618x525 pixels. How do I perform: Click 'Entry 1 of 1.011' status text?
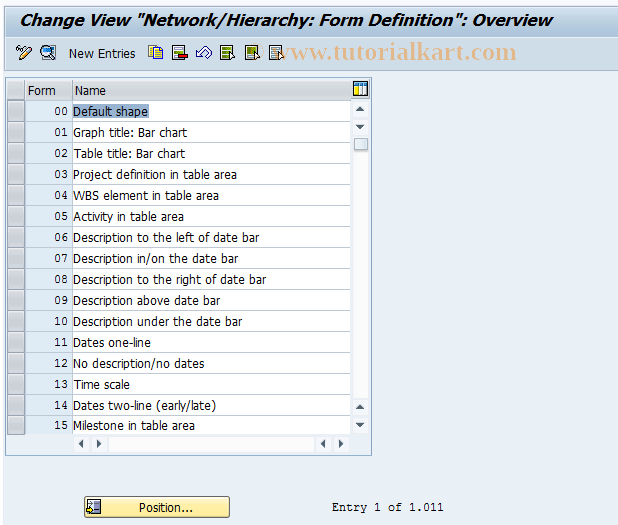tap(387, 507)
